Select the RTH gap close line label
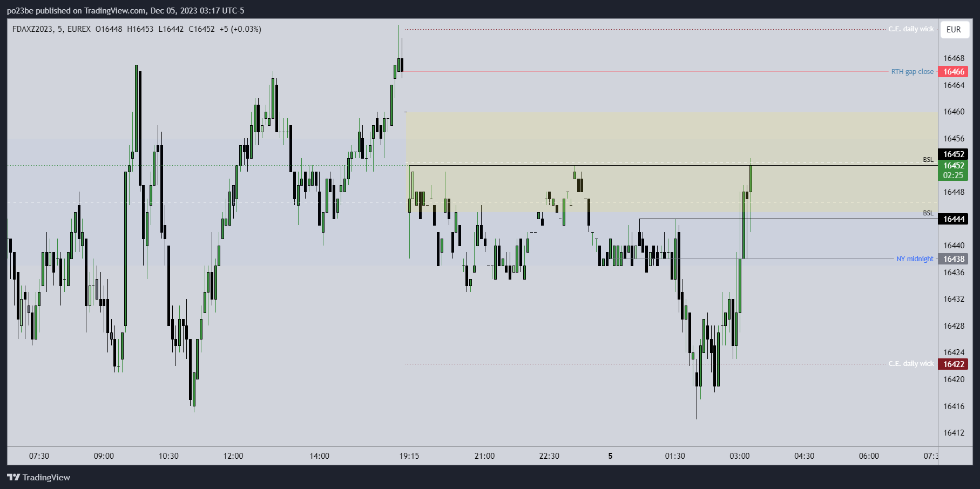This screenshot has width=980, height=489. tap(912, 72)
